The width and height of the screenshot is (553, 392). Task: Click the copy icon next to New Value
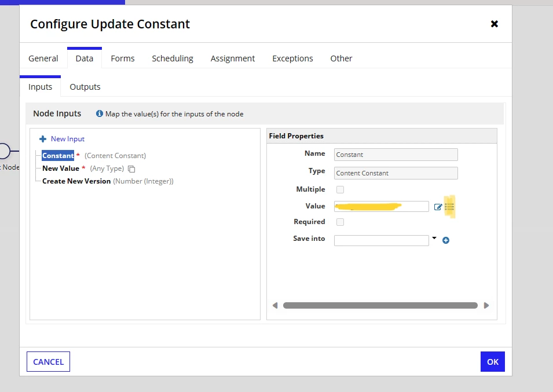[x=131, y=169]
